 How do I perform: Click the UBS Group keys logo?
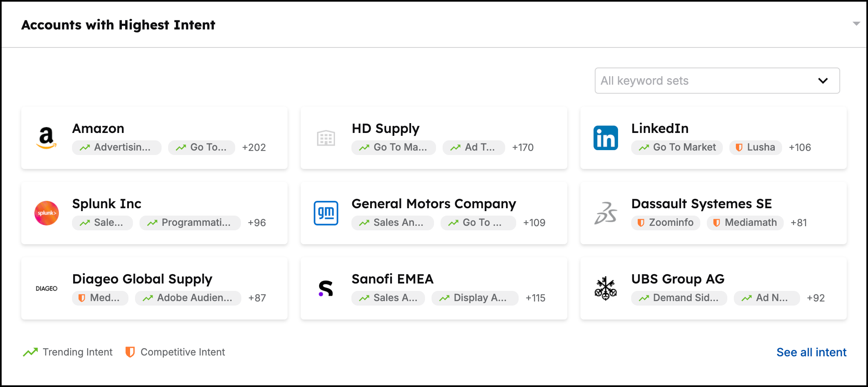click(x=605, y=288)
